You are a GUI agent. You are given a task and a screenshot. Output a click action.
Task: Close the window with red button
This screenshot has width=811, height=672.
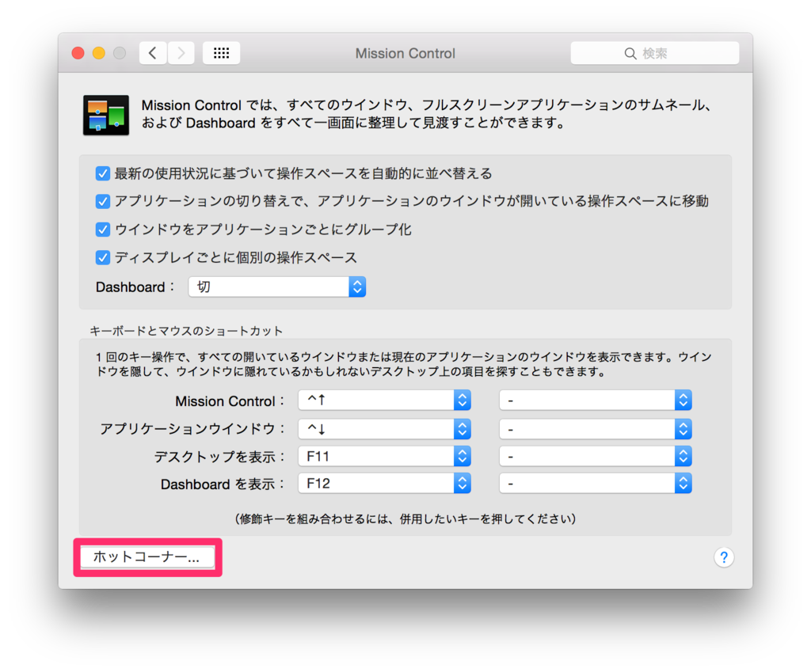tap(78, 53)
